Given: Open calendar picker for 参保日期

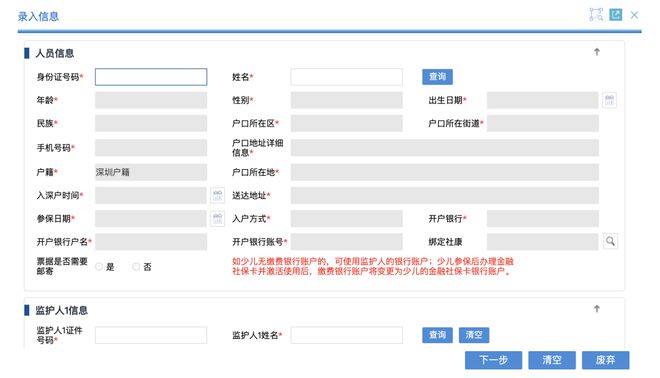Looking at the screenshot, I should click(217, 218).
